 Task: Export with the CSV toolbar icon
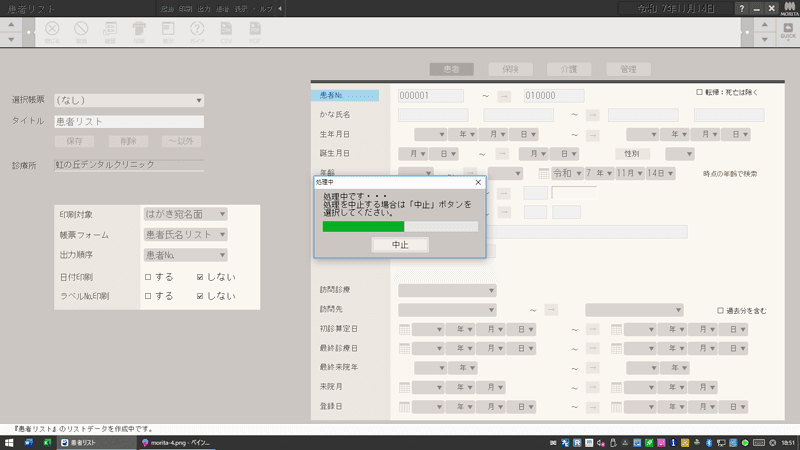[x=226, y=32]
